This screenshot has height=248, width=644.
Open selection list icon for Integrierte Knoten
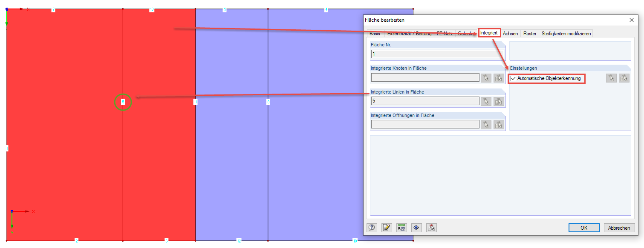click(499, 78)
